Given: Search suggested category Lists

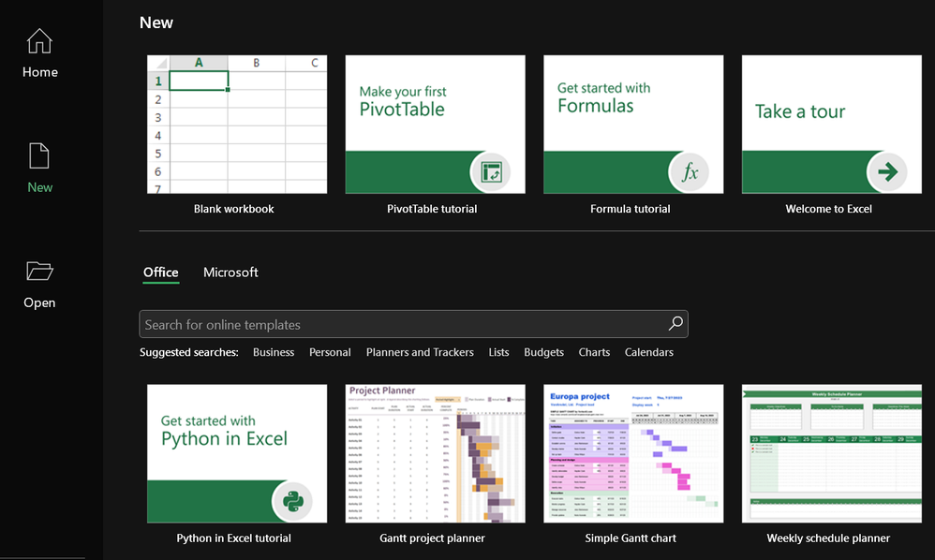Looking at the screenshot, I should click(x=498, y=352).
